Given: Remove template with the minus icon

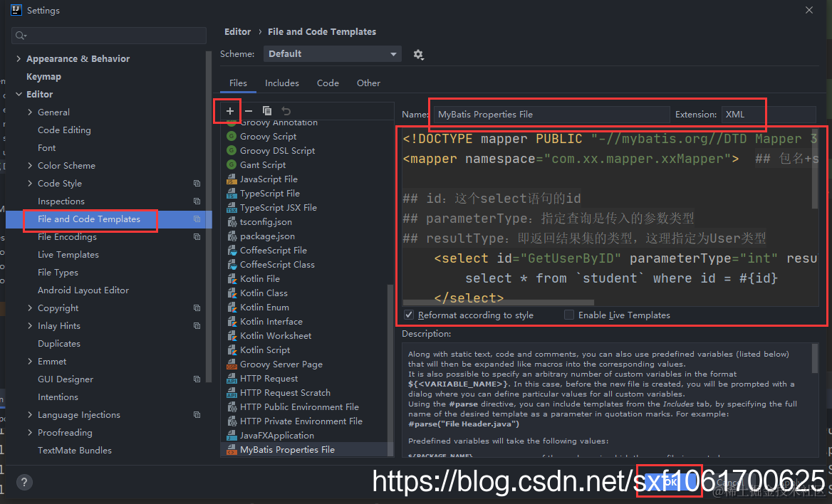Looking at the screenshot, I should point(249,111).
